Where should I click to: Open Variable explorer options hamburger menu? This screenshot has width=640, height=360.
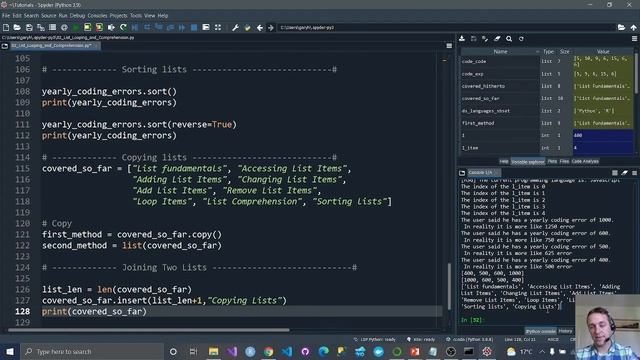pyautogui.click(x=634, y=39)
